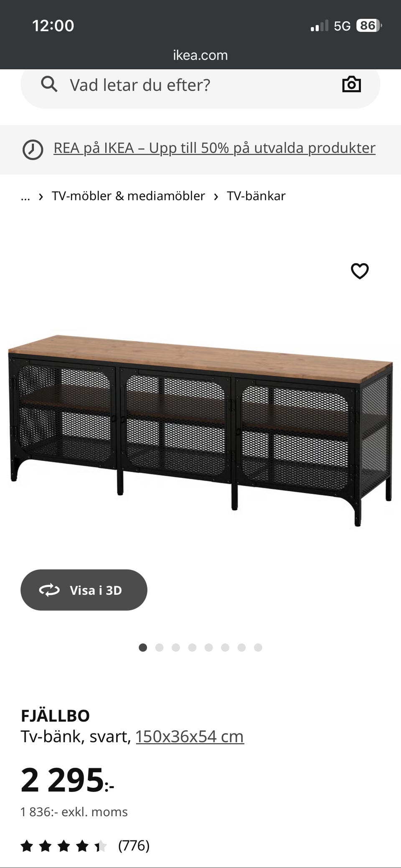Tap the battery indicator in status bar

pyautogui.click(x=369, y=26)
